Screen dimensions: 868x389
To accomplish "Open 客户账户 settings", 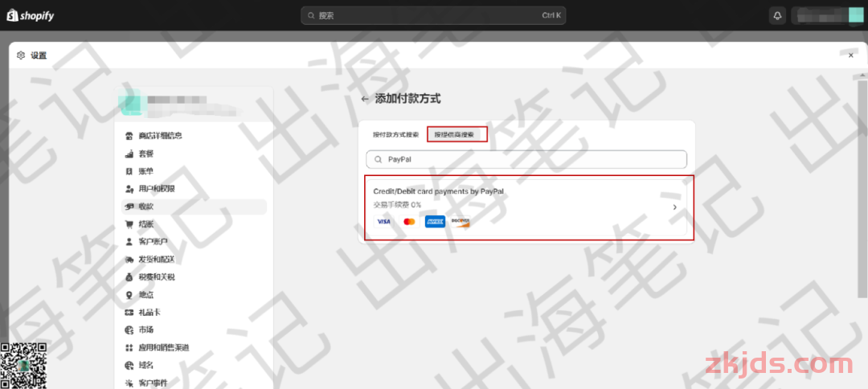I will (194, 242).
